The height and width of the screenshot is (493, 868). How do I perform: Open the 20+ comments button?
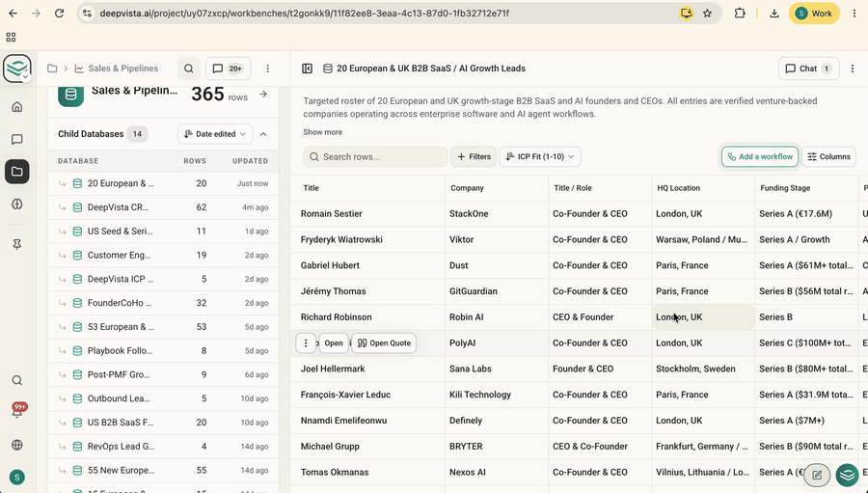tap(228, 68)
